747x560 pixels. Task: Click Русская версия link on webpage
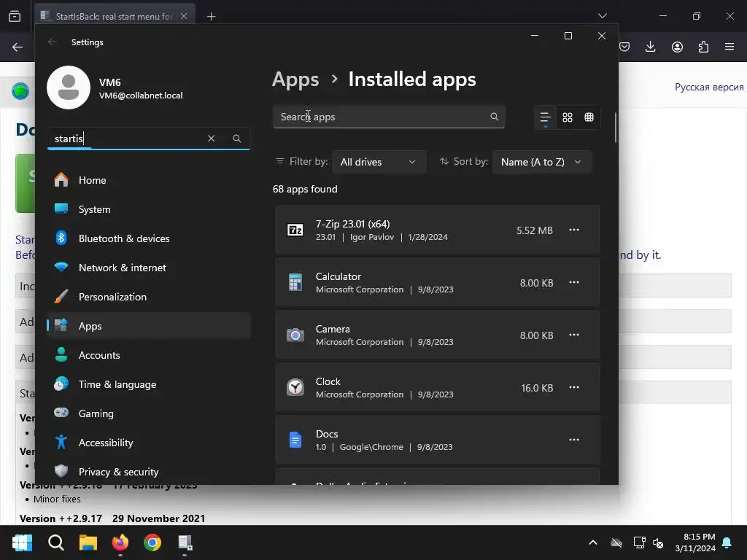709,87
